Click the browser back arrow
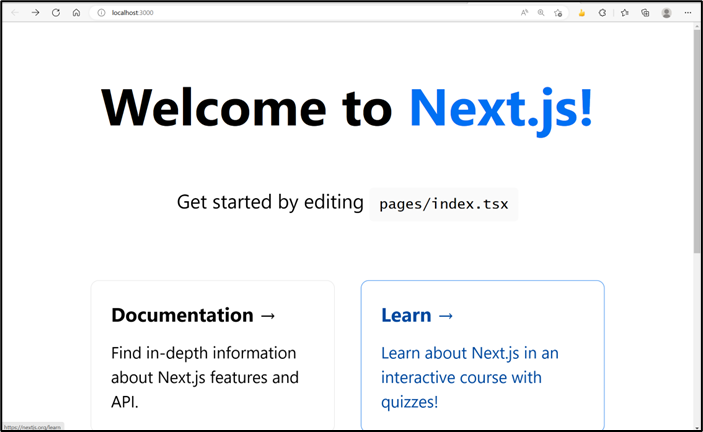703x432 pixels. point(15,13)
